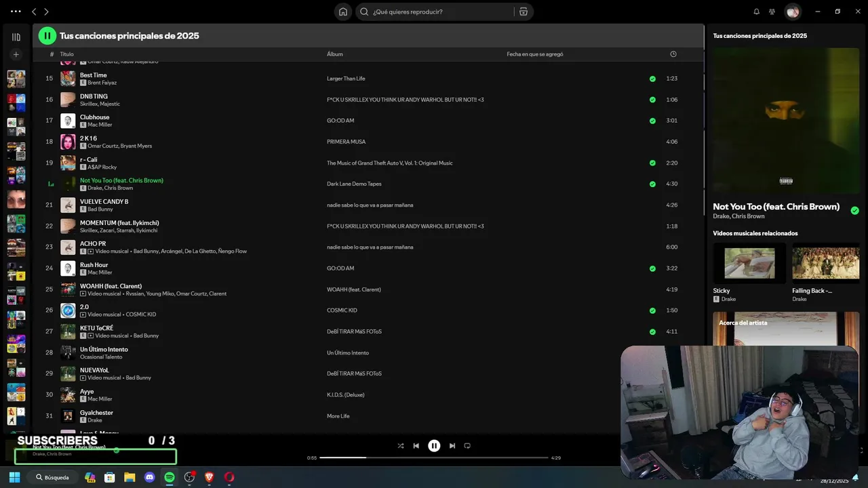Open the Sticky music video thumbnail
Viewport: 868px width, 488px height.
coord(749,263)
